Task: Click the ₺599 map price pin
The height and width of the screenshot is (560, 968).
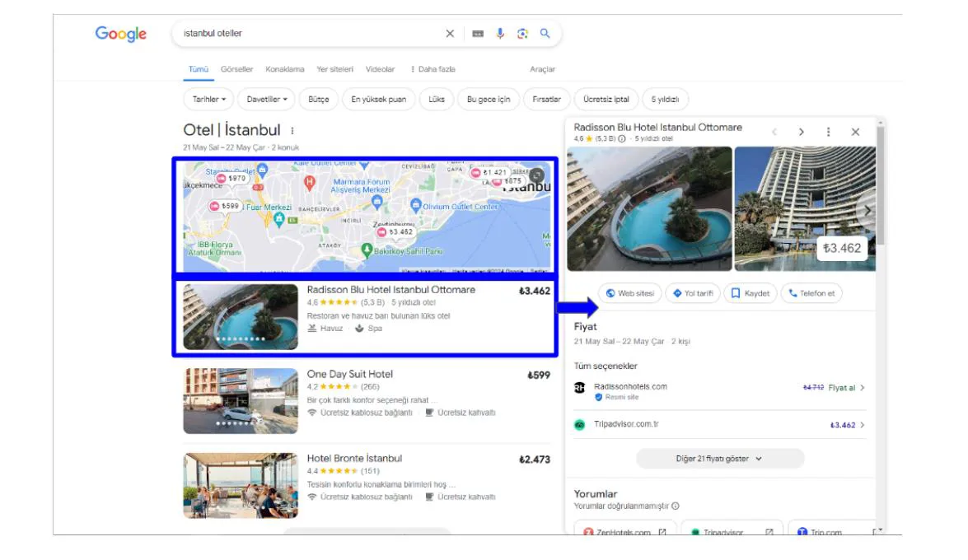Action: coord(225,206)
